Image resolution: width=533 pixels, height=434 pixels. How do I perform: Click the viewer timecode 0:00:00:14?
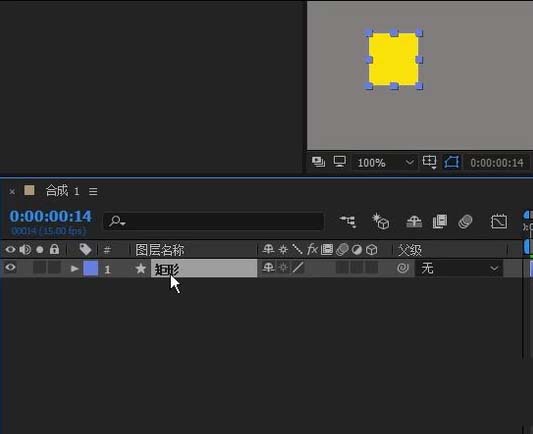click(497, 163)
